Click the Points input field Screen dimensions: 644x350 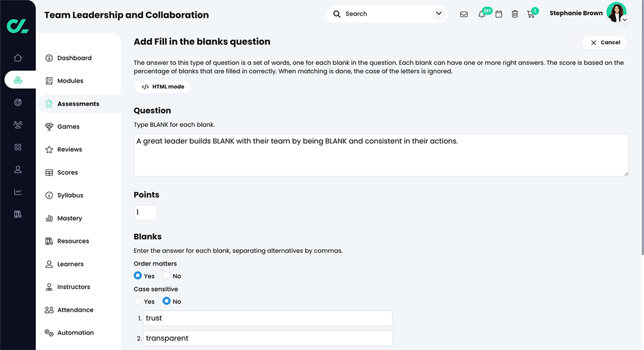point(145,212)
